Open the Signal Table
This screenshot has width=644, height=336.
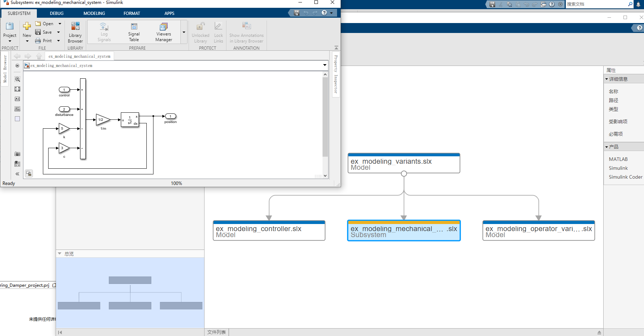[x=134, y=32]
